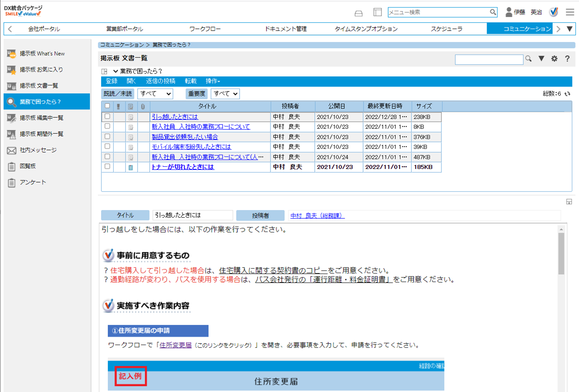Click the document list search magnifier icon

[528, 59]
